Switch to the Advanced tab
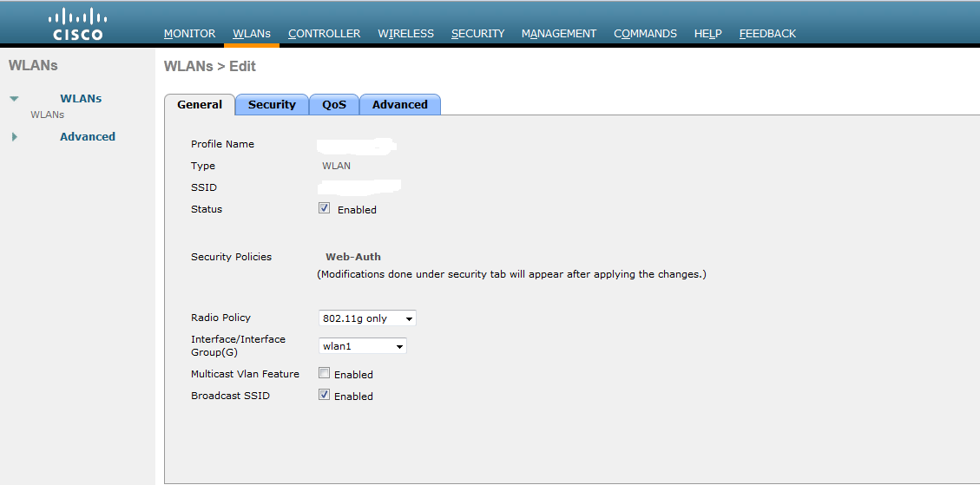Viewport: 980px width, 485px height. 400,105
